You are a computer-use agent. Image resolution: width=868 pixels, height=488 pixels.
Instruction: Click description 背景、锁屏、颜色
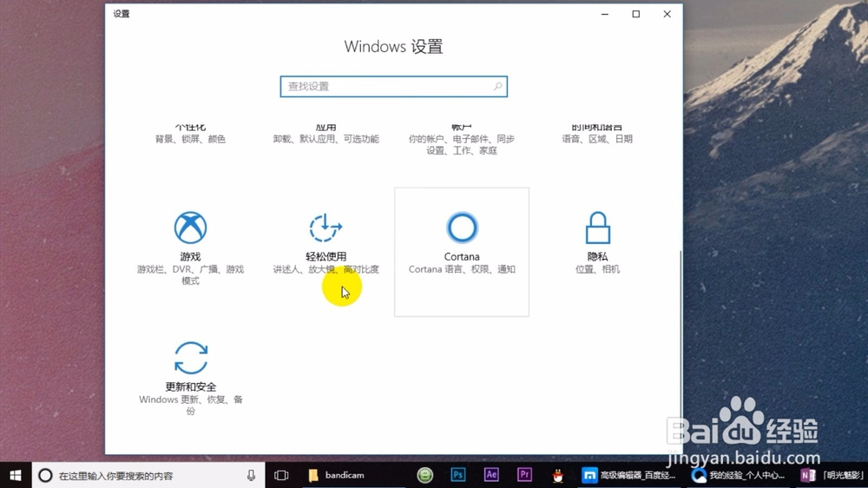190,139
